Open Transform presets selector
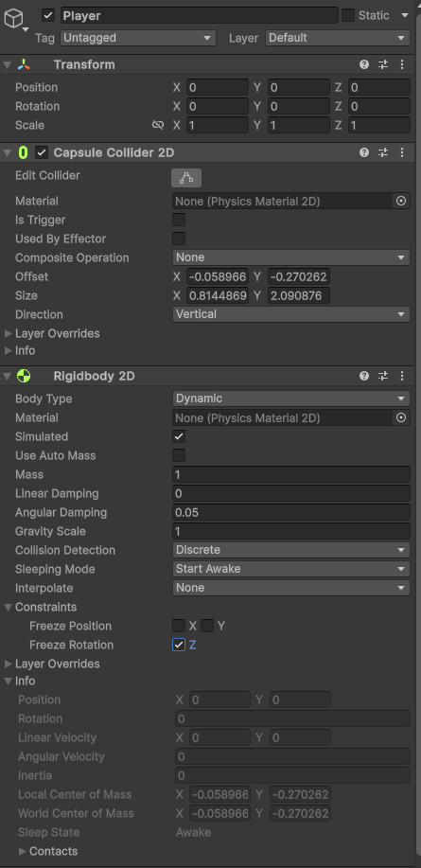Screen dimensions: 421x868 point(383,64)
